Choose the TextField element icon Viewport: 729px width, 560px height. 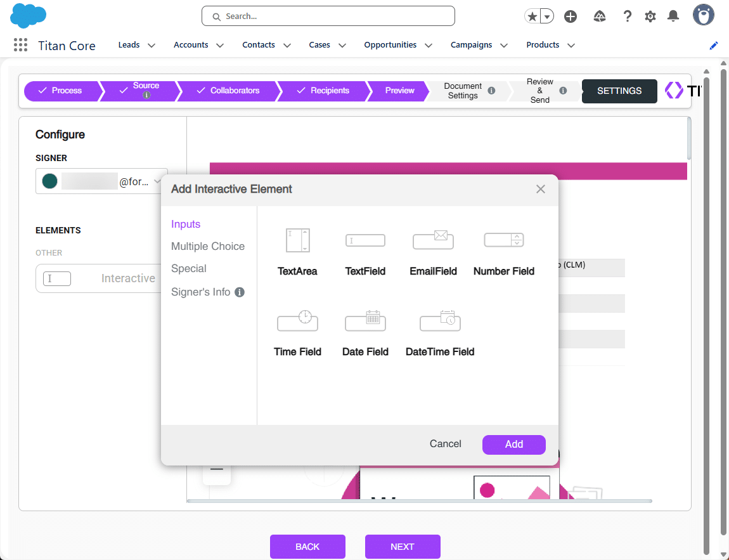coord(365,241)
